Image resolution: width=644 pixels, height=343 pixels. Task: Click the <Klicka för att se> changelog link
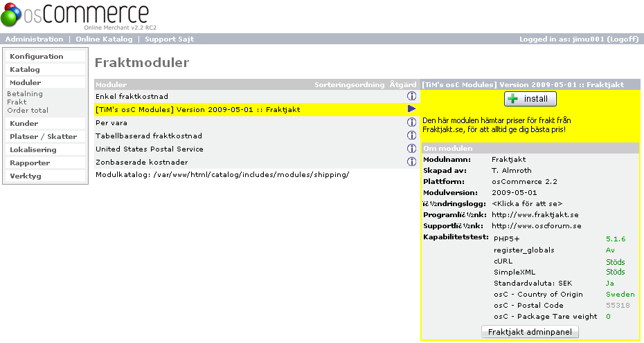(x=527, y=203)
